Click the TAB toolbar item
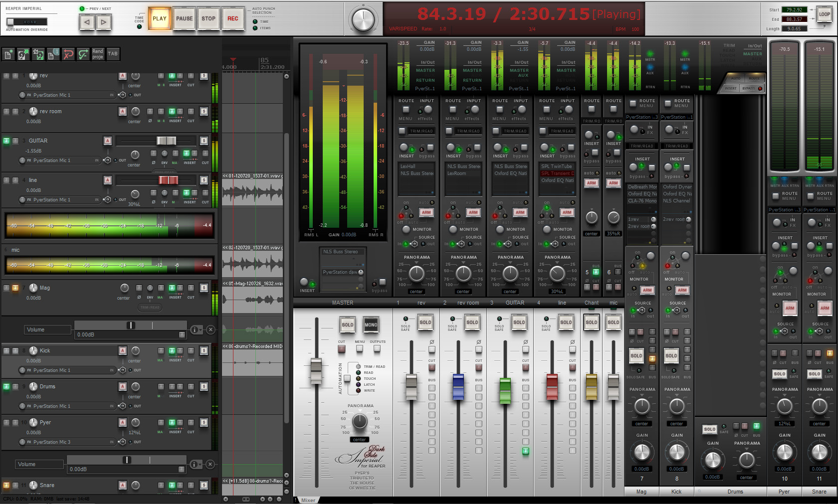The width and height of the screenshot is (838, 504). tap(113, 54)
